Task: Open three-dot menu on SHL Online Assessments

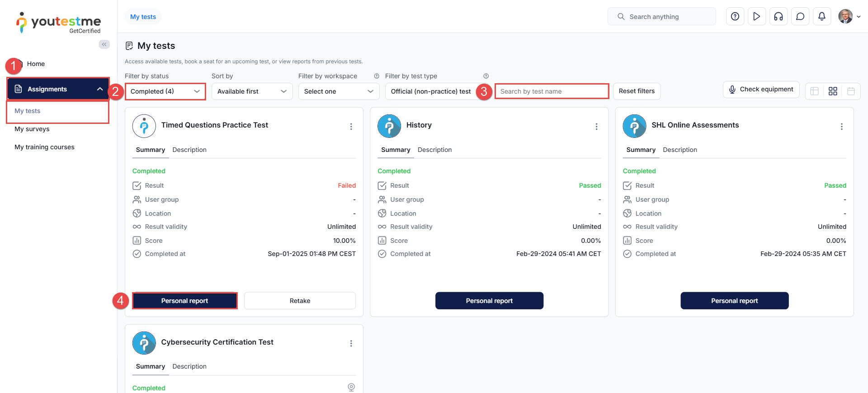Action: coord(841,127)
